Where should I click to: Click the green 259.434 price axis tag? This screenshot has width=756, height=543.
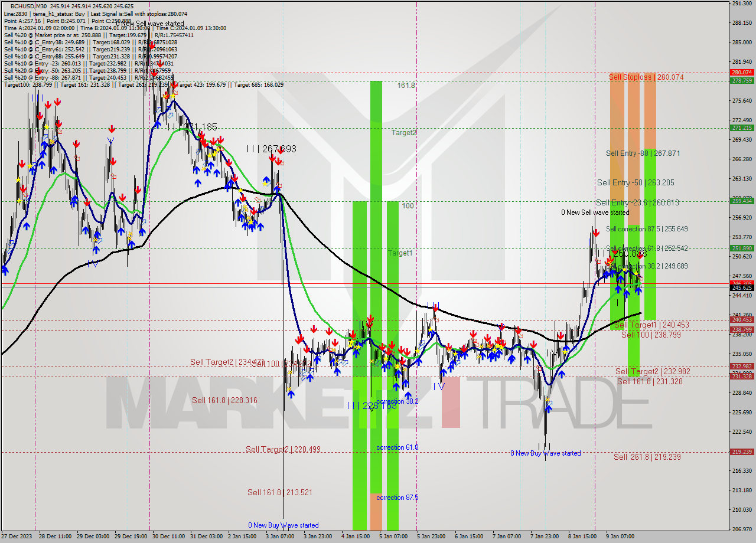point(741,201)
